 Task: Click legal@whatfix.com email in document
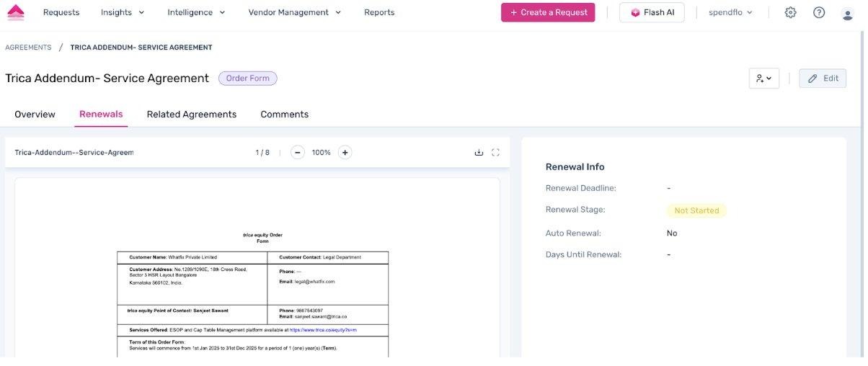(x=314, y=282)
